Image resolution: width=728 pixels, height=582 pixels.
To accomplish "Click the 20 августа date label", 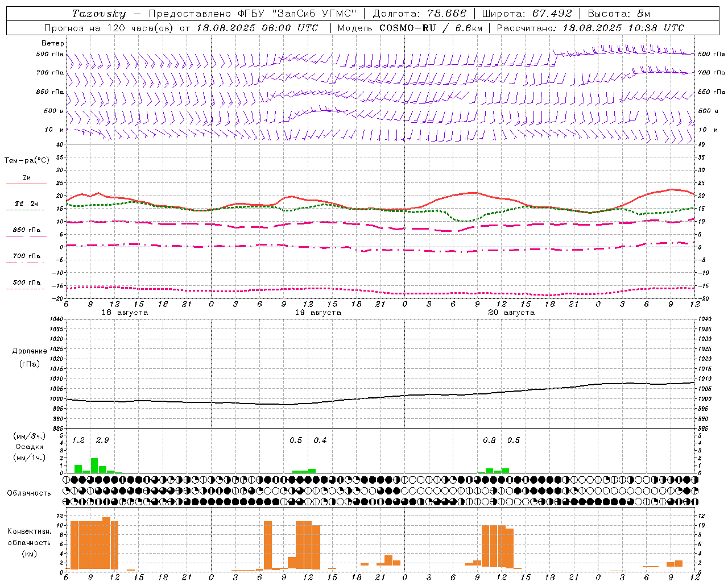I will pyautogui.click(x=511, y=313).
